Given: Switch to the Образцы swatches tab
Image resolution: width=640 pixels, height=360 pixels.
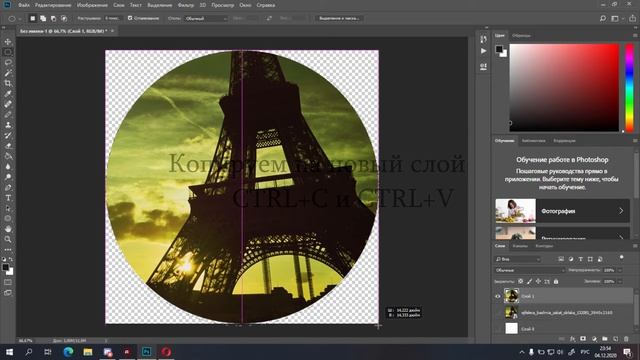Looking at the screenshot, I should 521,36.
